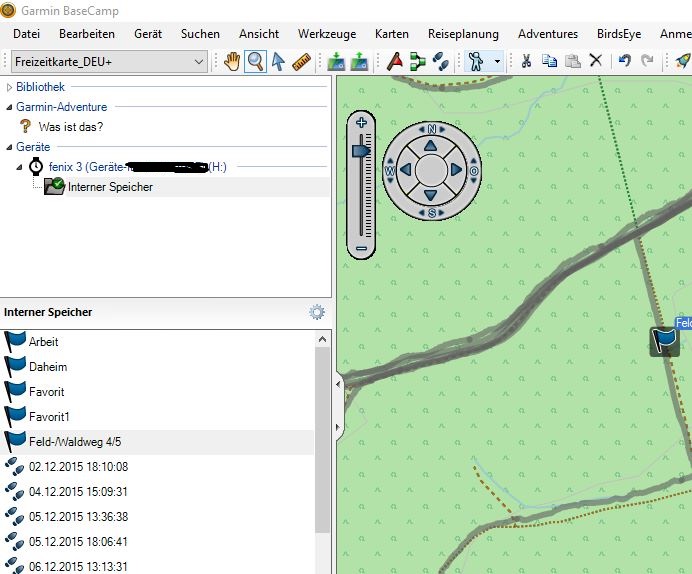Click the gear filter icon for Interner Speicher

(317, 312)
